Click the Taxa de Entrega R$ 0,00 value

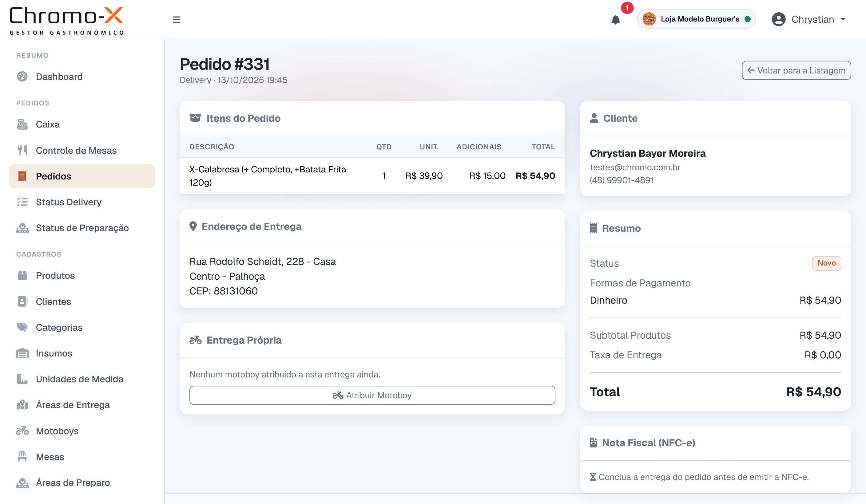(x=823, y=355)
